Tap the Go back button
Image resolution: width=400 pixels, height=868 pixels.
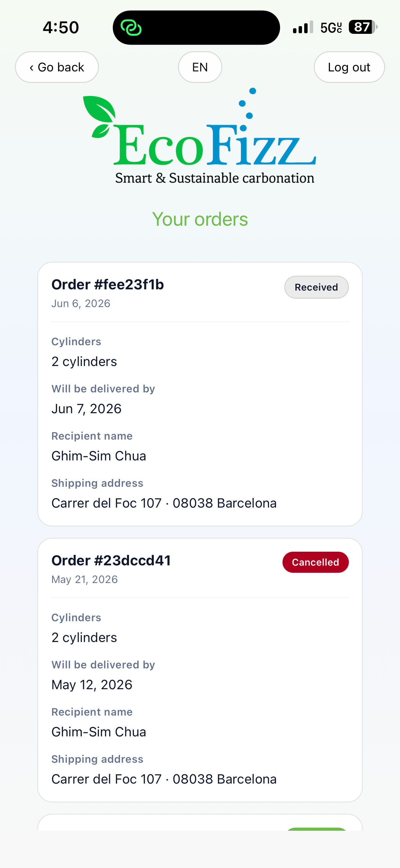point(57,67)
